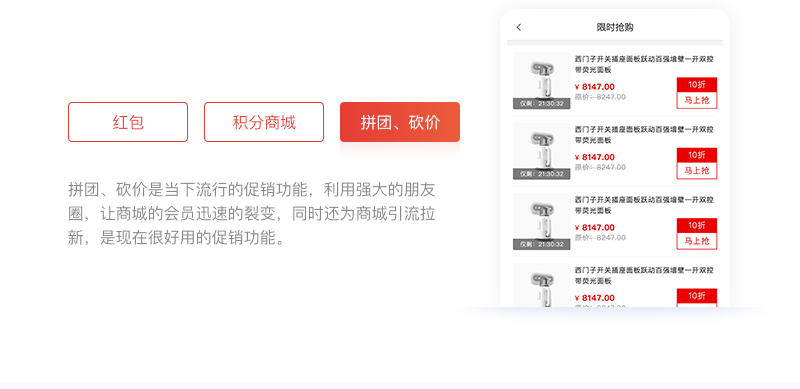Switch to the 红包 tab
This screenshot has width=800, height=389.
click(x=128, y=122)
